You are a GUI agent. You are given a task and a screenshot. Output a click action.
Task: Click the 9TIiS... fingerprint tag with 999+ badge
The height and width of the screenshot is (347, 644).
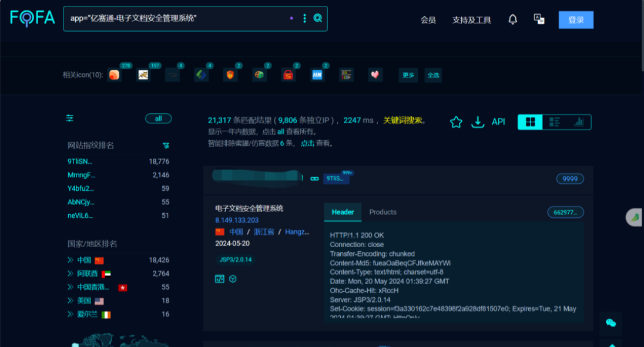pos(336,178)
